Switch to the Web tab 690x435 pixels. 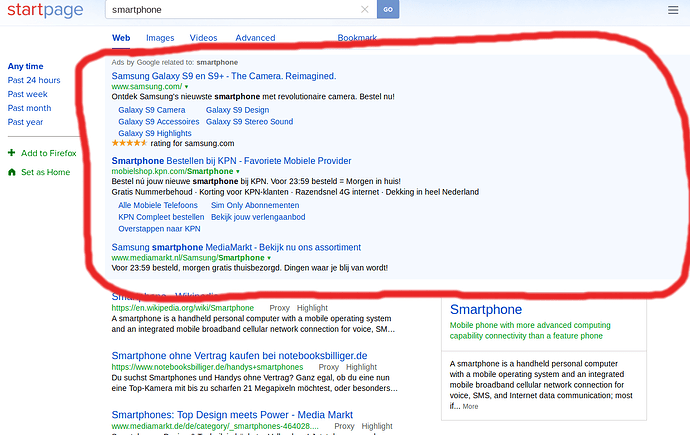pos(121,38)
